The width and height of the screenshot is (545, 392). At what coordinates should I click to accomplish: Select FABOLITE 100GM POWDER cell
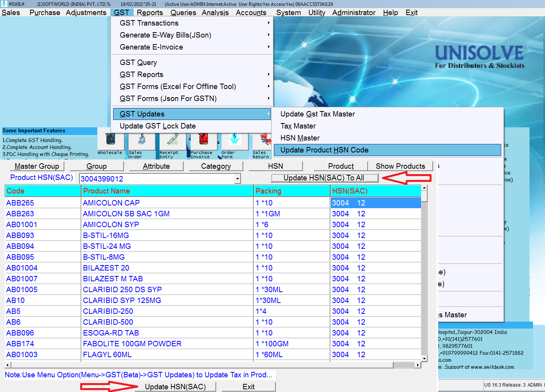(167, 344)
